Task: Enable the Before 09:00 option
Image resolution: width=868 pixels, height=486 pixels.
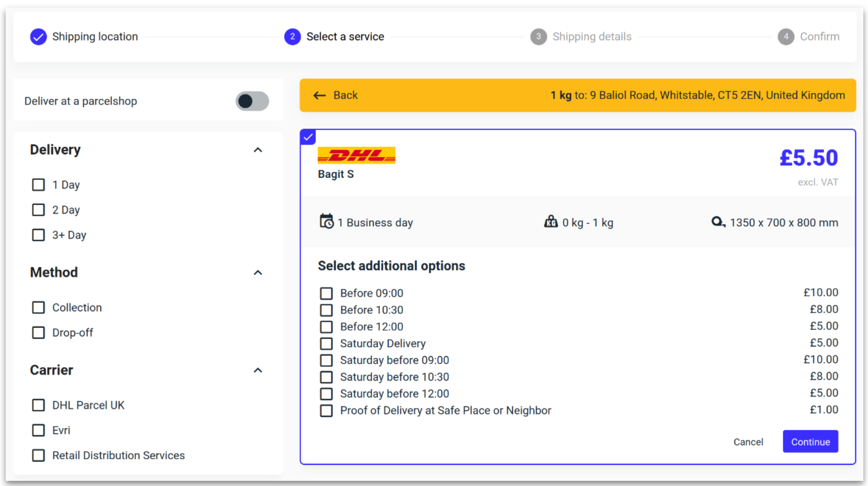Action: [326, 293]
